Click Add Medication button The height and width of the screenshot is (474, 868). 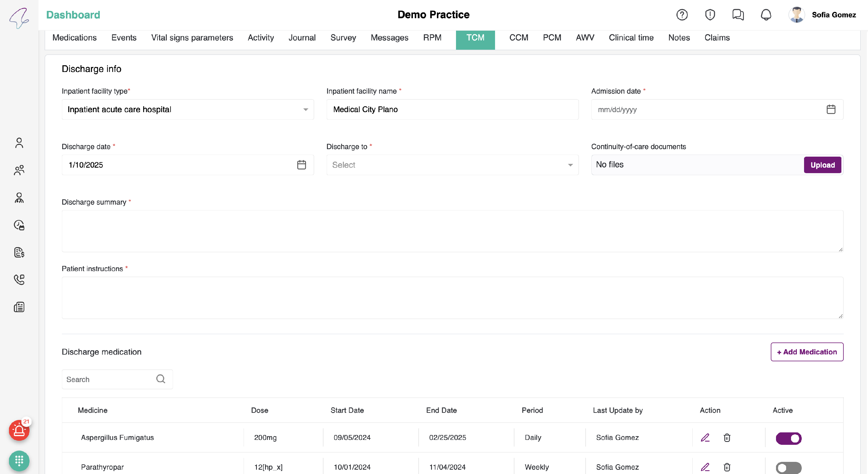[x=807, y=352]
